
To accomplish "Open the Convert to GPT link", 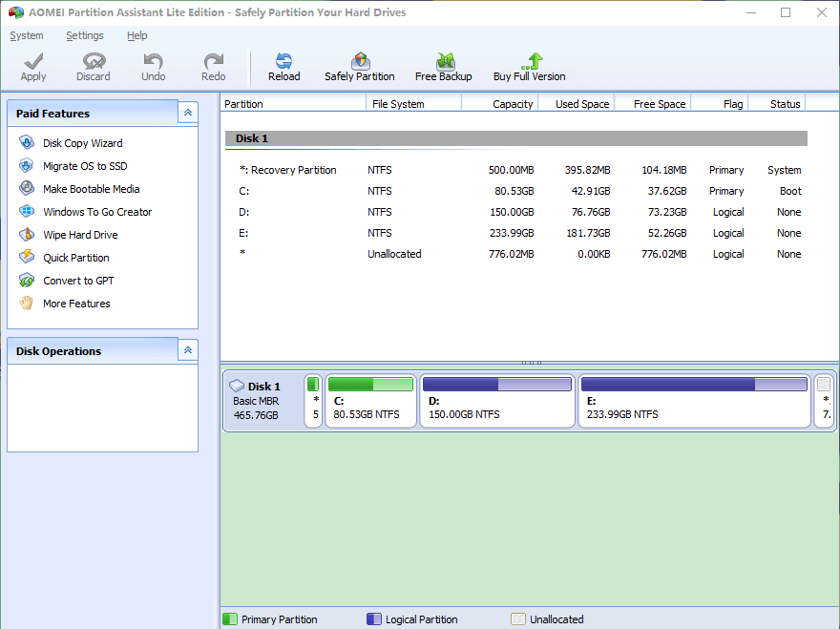I will 78,281.
